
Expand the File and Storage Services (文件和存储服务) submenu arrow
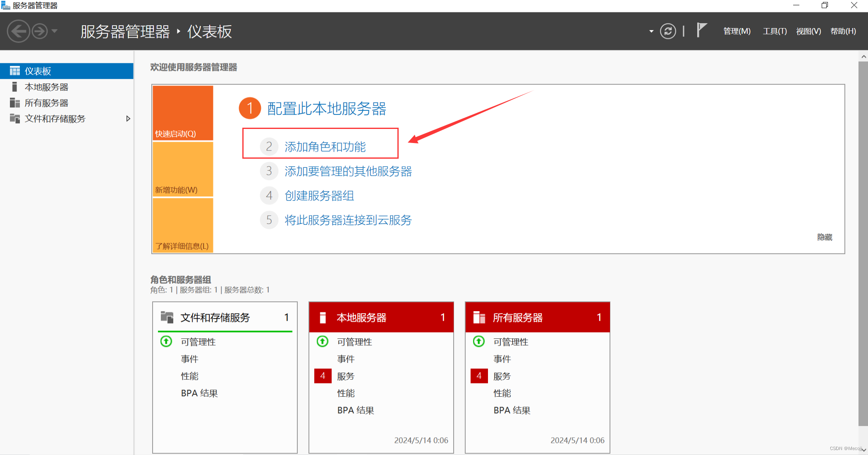click(128, 119)
